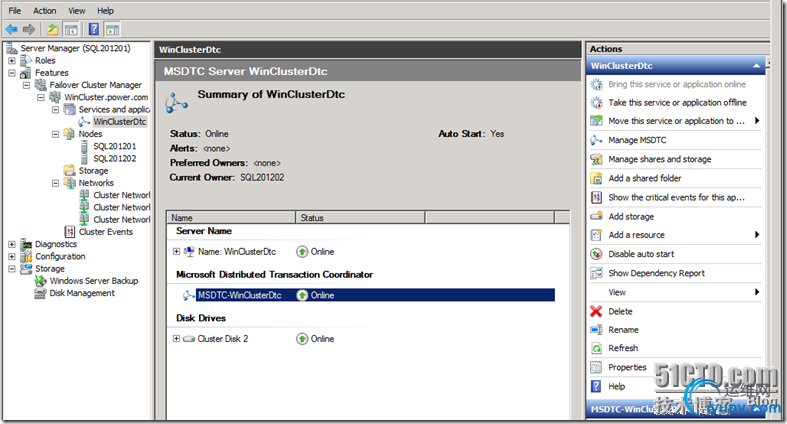Viewport: 787px width, 424px height.
Task: Click the MSDTC-WinClusterDtc resource icon
Action: 189,296
